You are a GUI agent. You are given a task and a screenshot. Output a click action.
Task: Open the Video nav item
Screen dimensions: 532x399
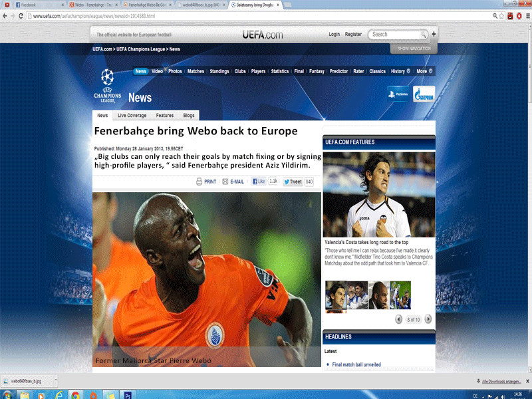(x=157, y=71)
